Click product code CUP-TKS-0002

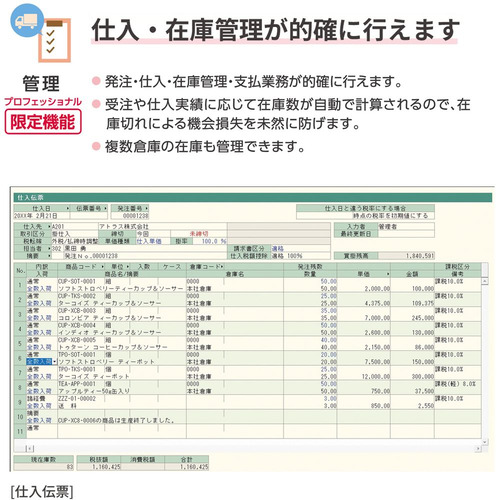[77, 296]
